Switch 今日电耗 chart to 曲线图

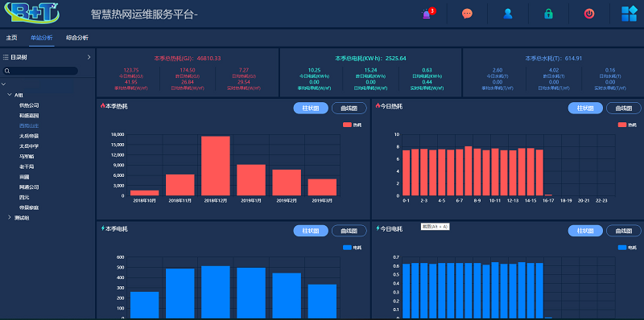(623, 231)
